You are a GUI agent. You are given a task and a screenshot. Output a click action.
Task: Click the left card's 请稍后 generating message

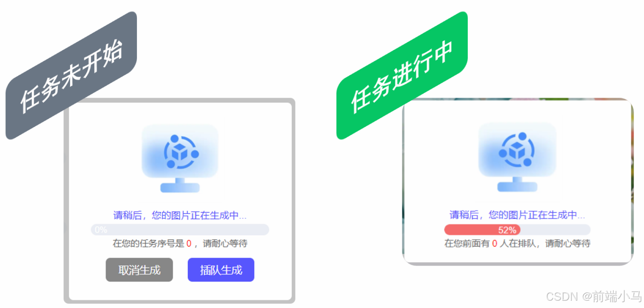(180, 215)
